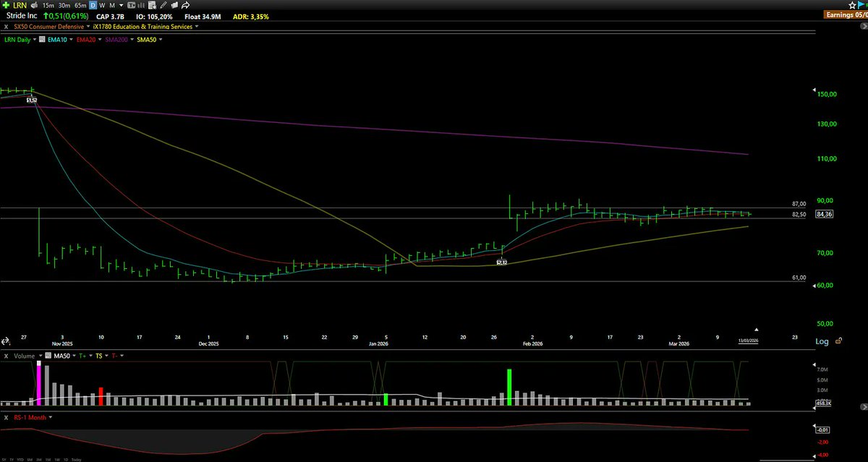Open the grid settings icon beside Volume
The image size is (868, 462).
(x=48, y=356)
